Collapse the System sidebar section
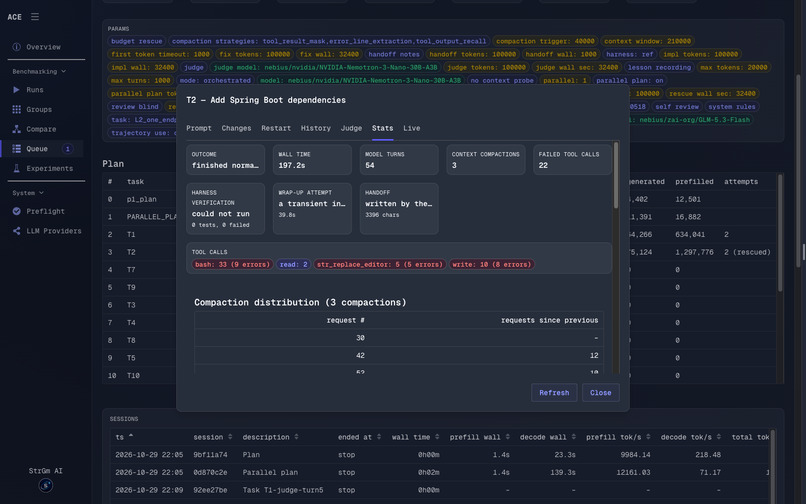The height and width of the screenshot is (504, 806). click(28, 193)
